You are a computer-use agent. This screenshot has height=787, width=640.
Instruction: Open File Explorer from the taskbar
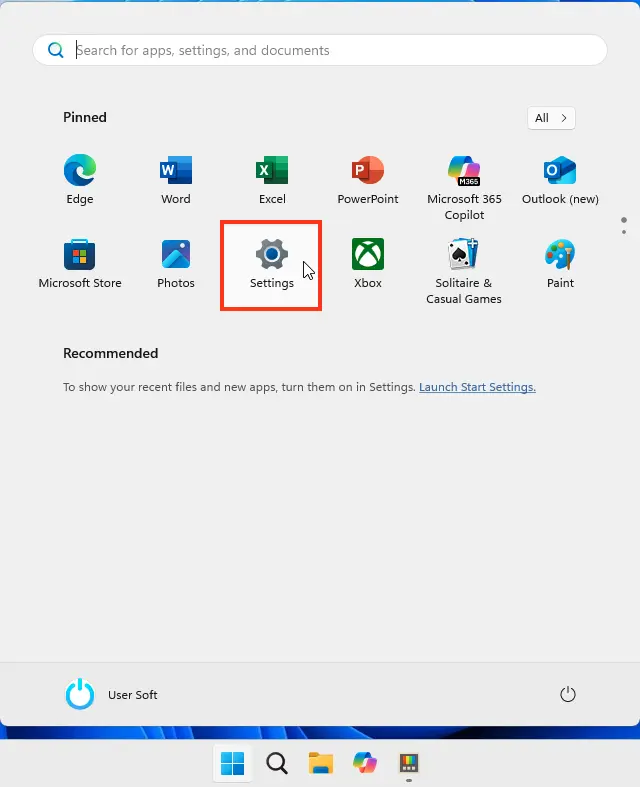click(x=321, y=763)
